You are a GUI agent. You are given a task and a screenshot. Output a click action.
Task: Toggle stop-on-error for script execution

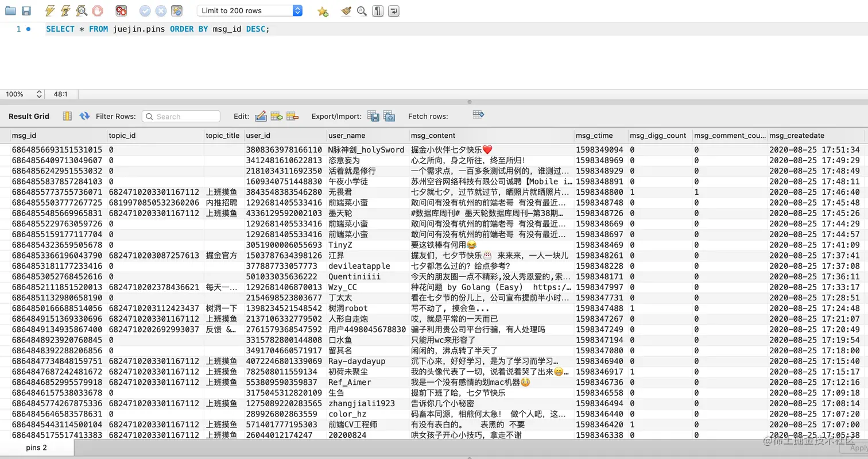click(x=121, y=11)
